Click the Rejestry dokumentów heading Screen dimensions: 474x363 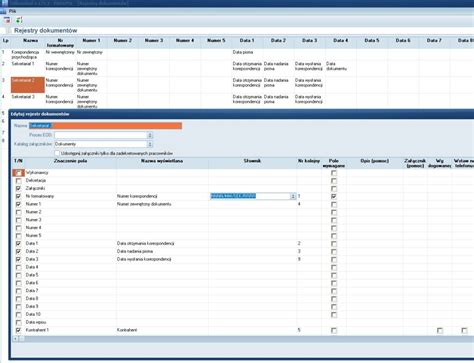[x=46, y=30]
